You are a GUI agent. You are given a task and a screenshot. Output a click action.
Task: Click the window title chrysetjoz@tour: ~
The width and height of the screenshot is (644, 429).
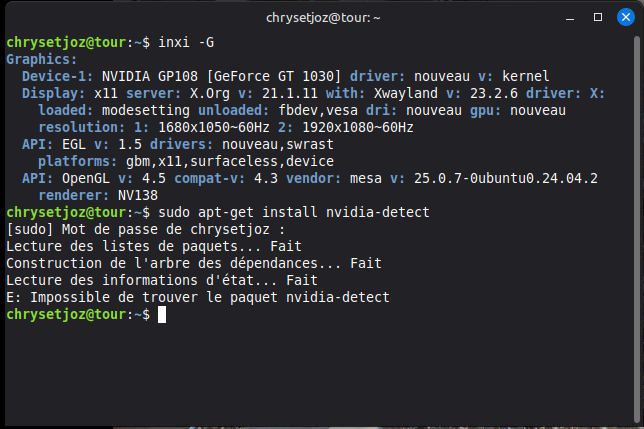[321, 17]
